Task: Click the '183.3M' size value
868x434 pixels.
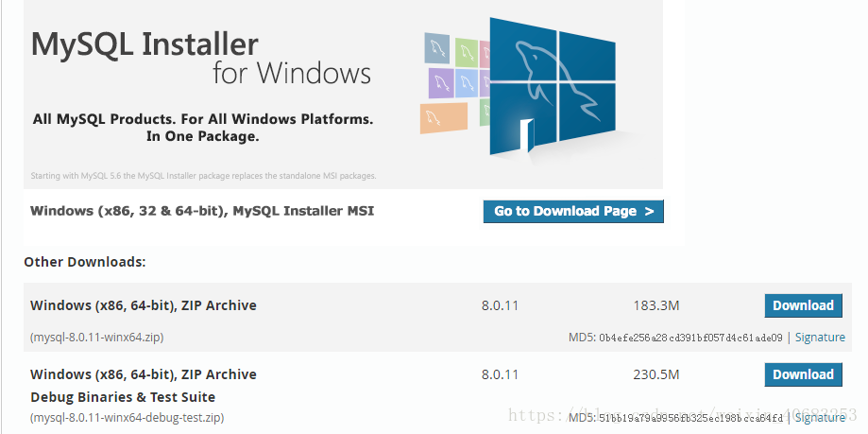Action: point(656,305)
